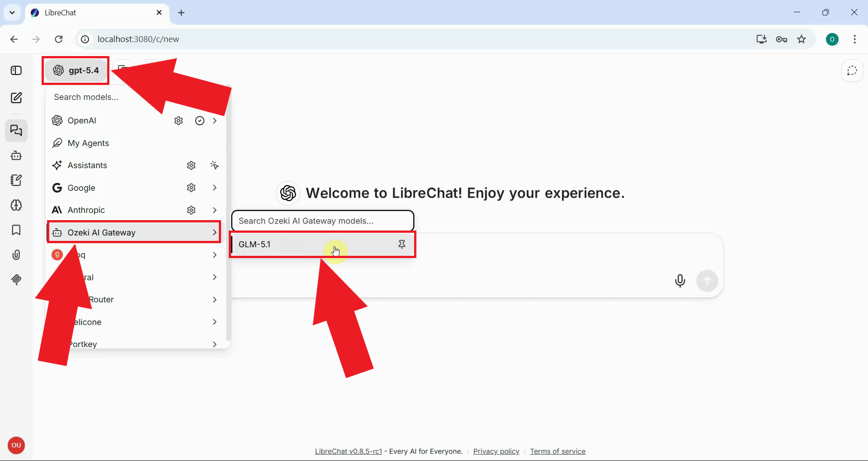Open Assistants settings gear

[x=191, y=165]
